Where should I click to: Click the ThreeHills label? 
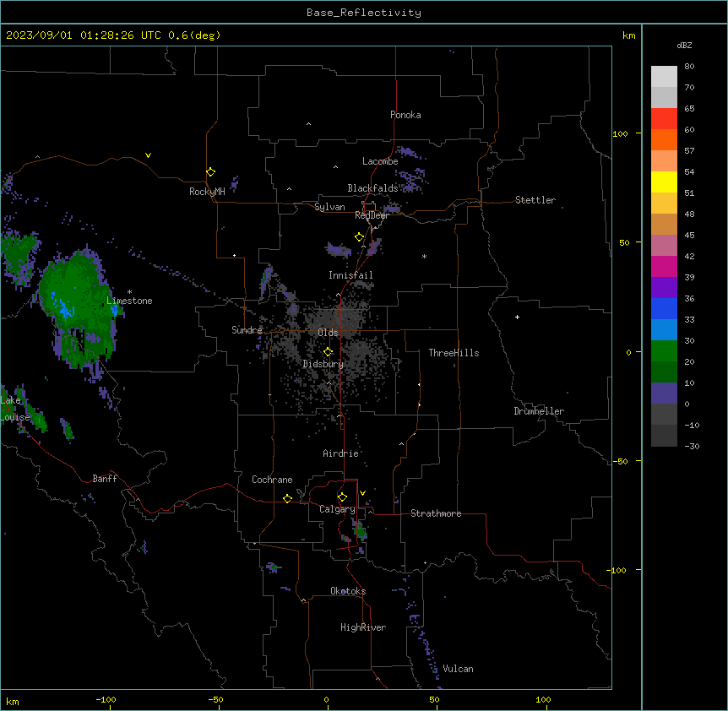pos(454,353)
